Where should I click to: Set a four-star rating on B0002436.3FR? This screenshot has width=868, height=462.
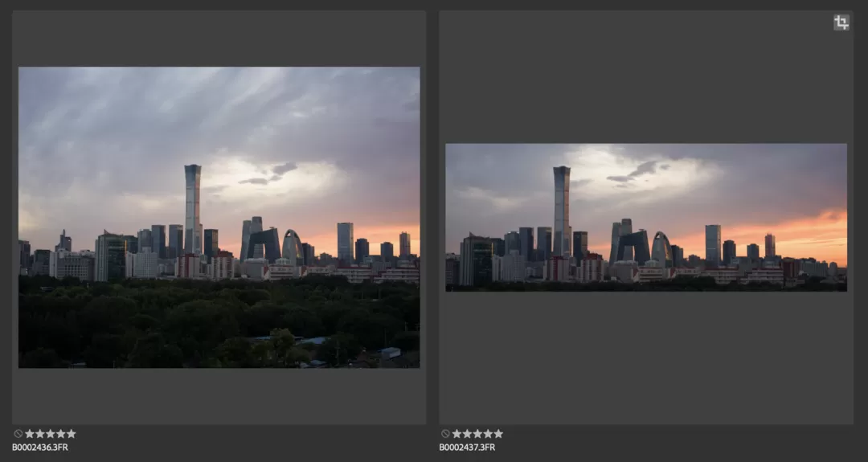(61, 434)
